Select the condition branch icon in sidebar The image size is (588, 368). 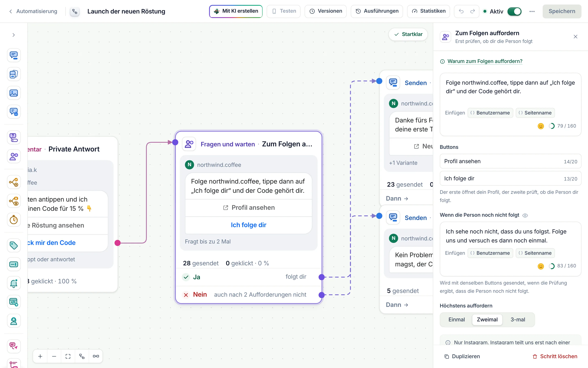pyautogui.click(x=14, y=182)
